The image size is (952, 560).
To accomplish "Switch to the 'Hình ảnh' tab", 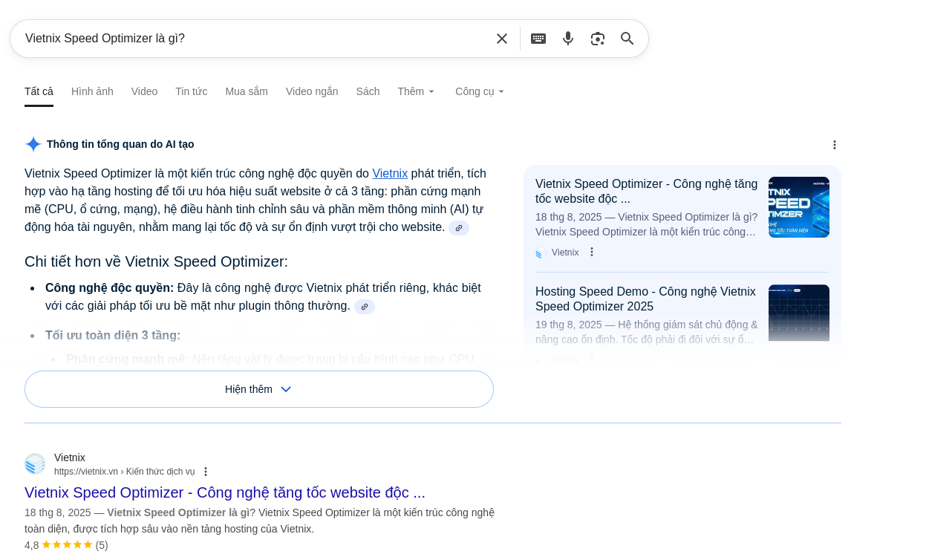I will [92, 91].
